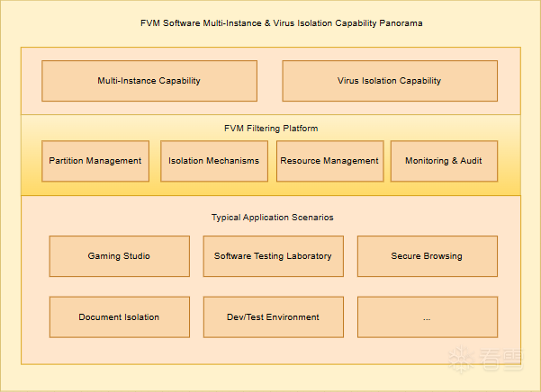Viewport: 541px width, 392px height.
Task: Pick the Resource Management block
Action: [x=329, y=161]
